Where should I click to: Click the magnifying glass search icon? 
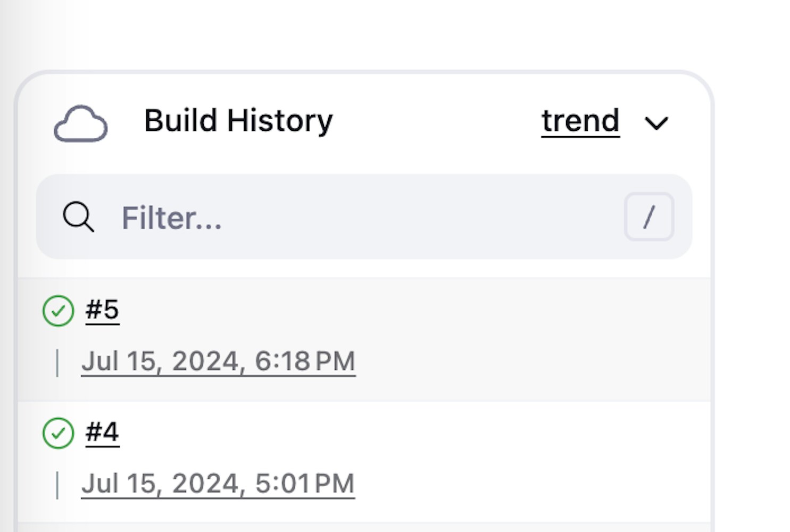pyautogui.click(x=79, y=217)
